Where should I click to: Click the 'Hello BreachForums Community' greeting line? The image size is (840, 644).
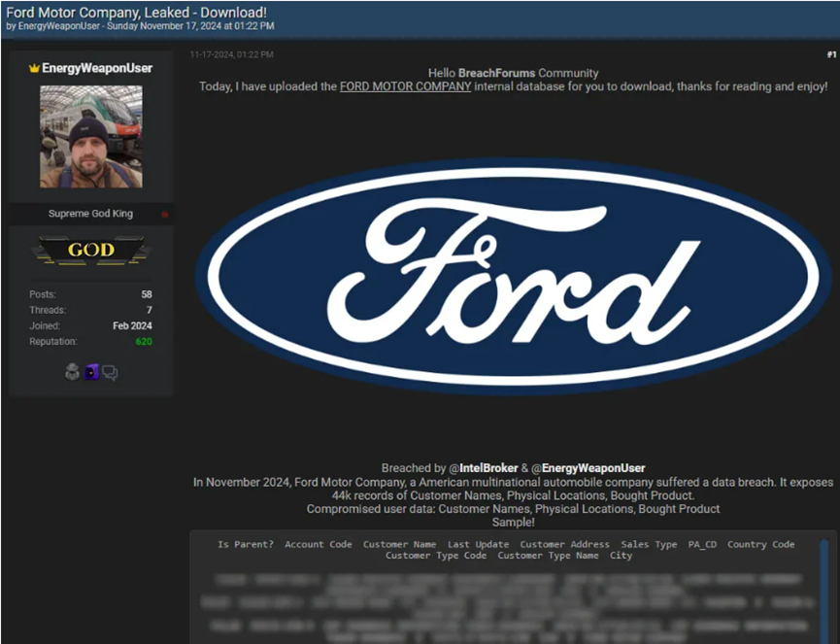point(513,73)
